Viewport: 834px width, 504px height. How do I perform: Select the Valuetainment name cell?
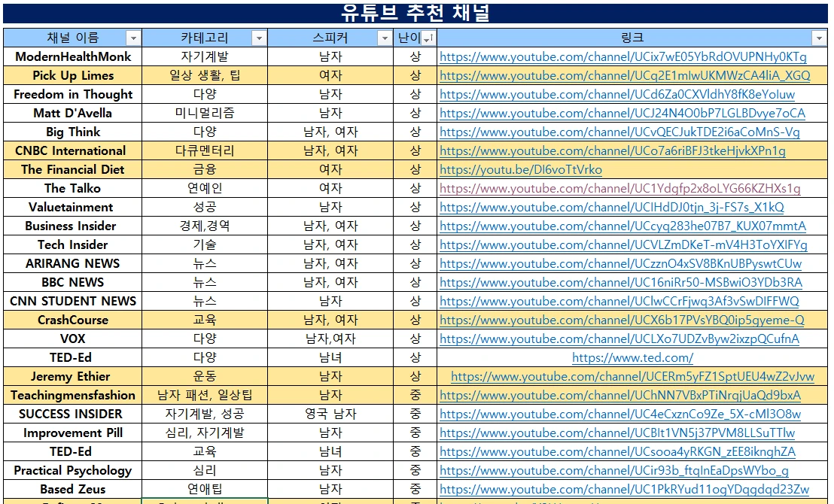[x=73, y=208]
